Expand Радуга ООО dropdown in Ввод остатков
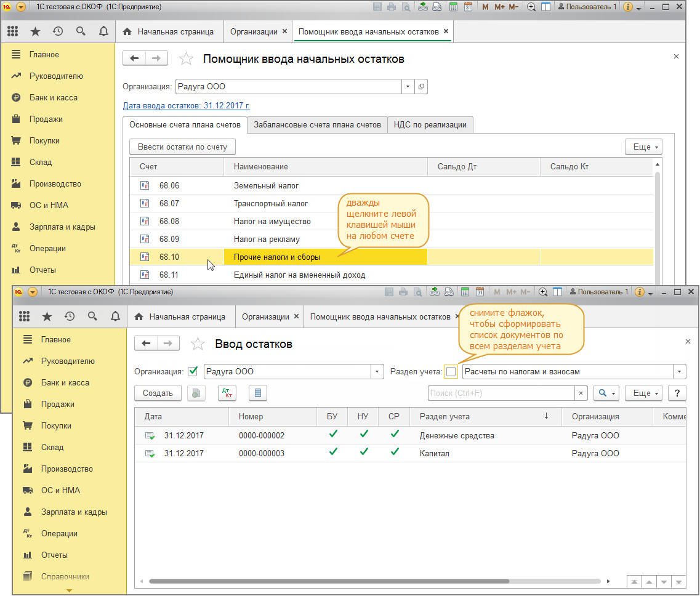Viewport: 700px width, 596px height. (377, 371)
